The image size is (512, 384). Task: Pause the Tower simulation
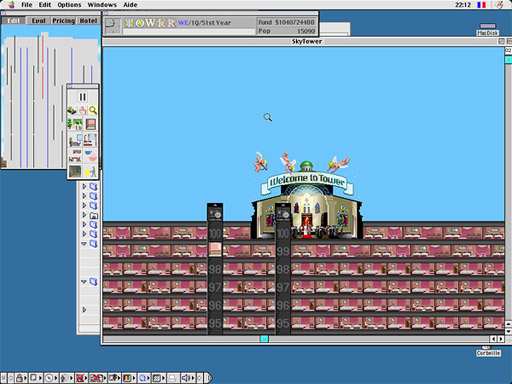point(82,97)
